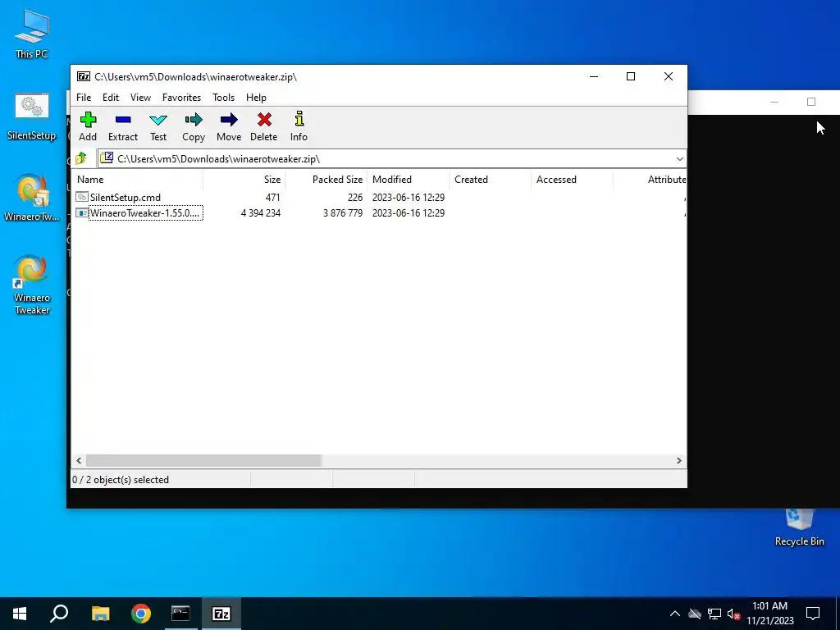Select the Recycle Bin desktop icon

(x=799, y=527)
